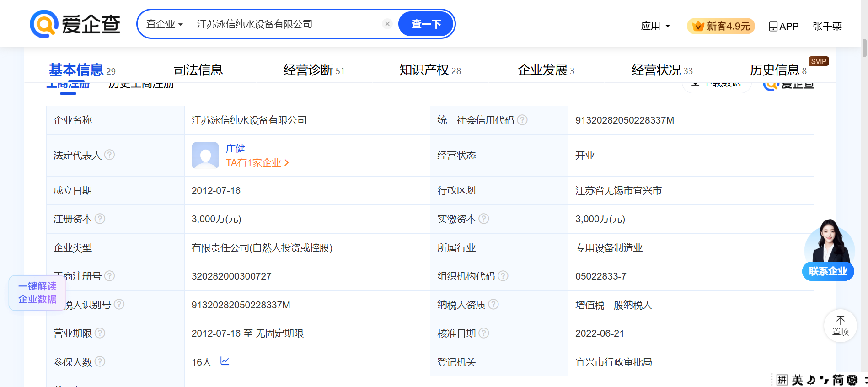
Task: Switch to the 经营诊断 tab
Action: coord(314,70)
